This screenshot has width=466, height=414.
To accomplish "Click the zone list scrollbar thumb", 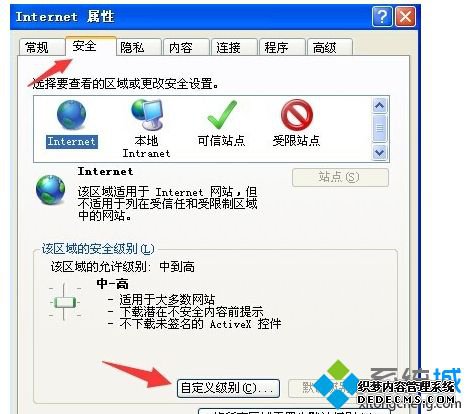I will (x=379, y=128).
